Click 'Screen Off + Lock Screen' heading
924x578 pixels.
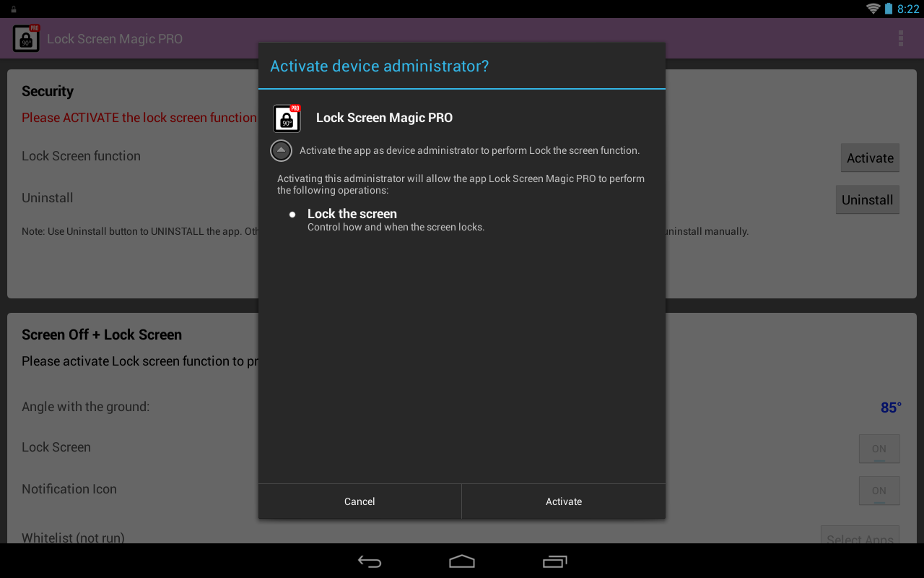(102, 335)
